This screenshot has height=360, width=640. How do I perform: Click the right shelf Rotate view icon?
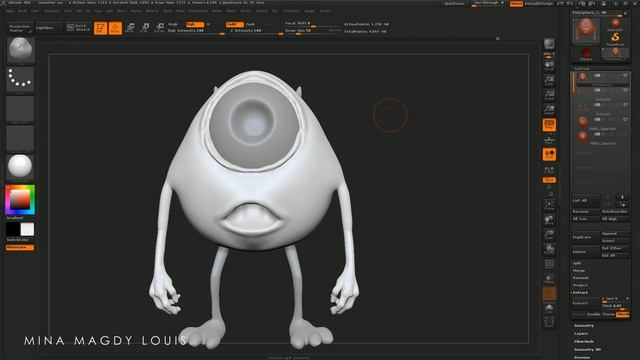(549, 249)
